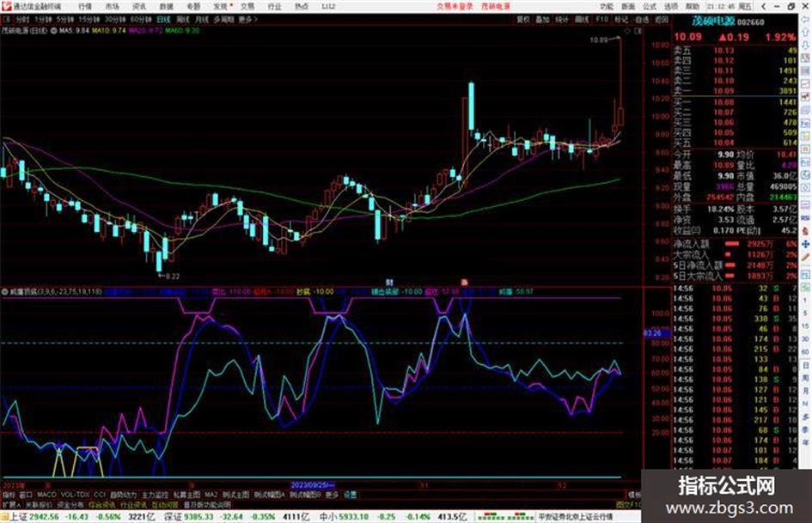Viewport: 812px width, 523px height.
Task: Select the 周线 weekly period
Action: click(182, 20)
